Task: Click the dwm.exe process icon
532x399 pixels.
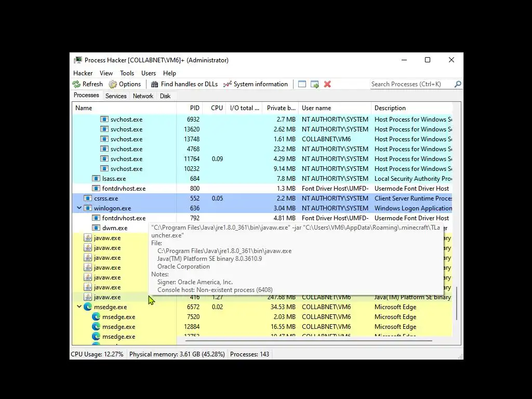Action: click(x=96, y=228)
